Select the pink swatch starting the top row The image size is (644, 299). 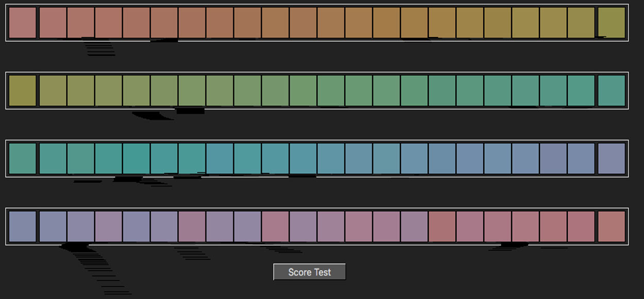(x=23, y=23)
